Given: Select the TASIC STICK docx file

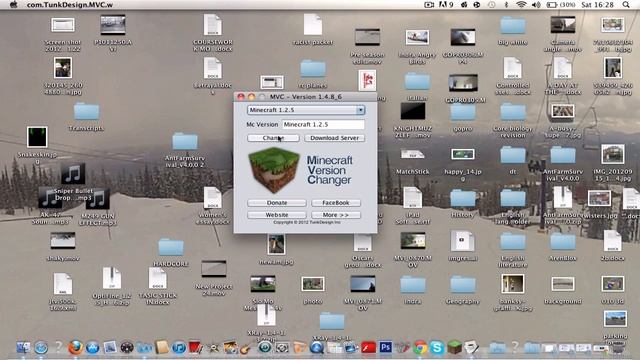Looking at the screenshot, I should (158, 286).
